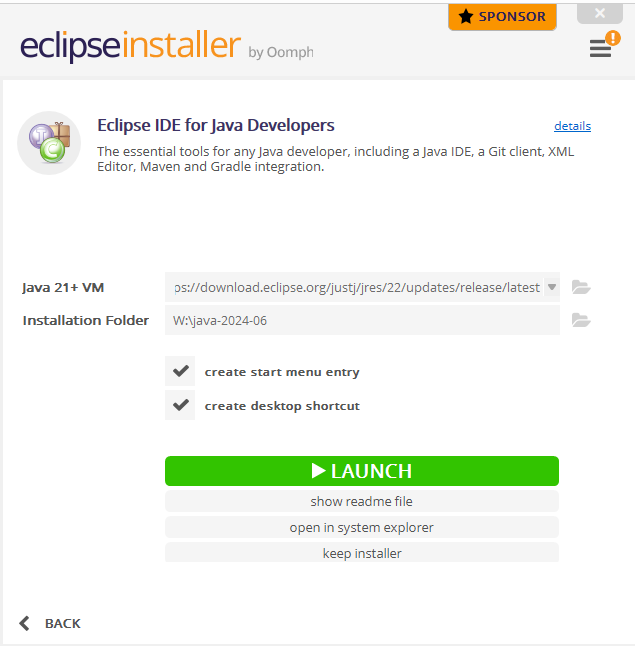635x646 pixels.
Task: Click the Installation Folder path field
Action: tap(362, 320)
